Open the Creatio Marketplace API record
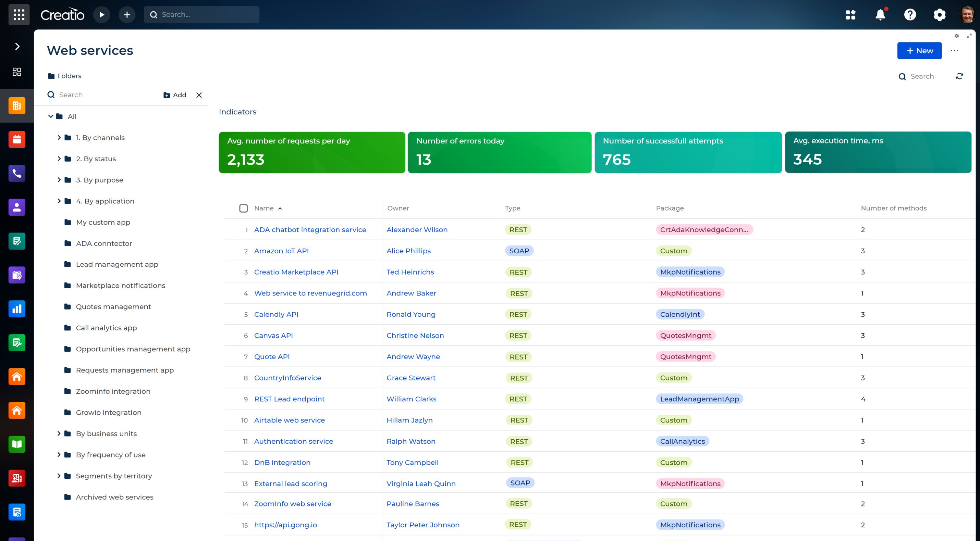 [296, 272]
